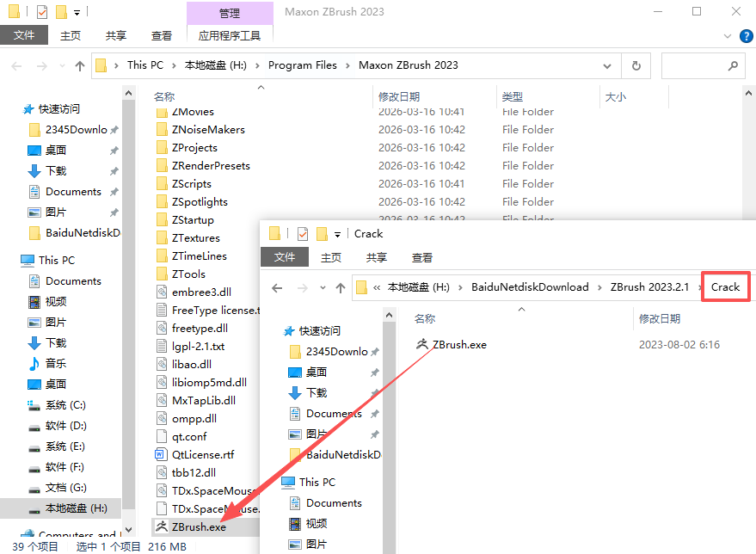Select 视频 under This PC in the Crack window
This screenshot has width=756, height=554.
point(317,524)
